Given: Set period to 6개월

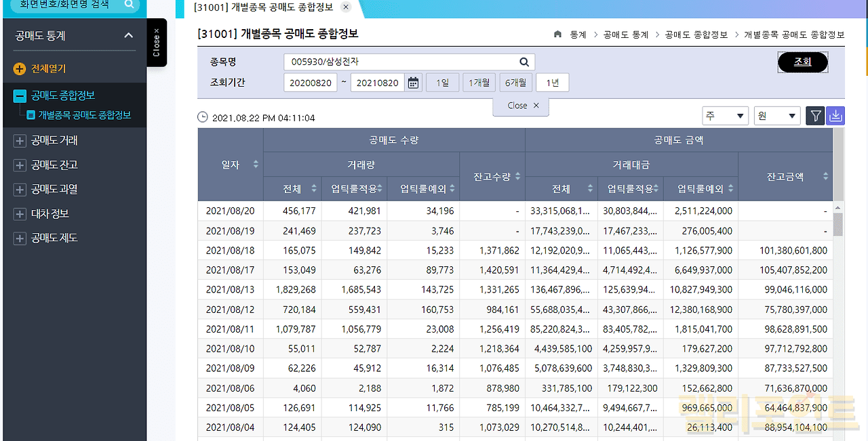Looking at the screenshot, I should [x=515, y=83].
